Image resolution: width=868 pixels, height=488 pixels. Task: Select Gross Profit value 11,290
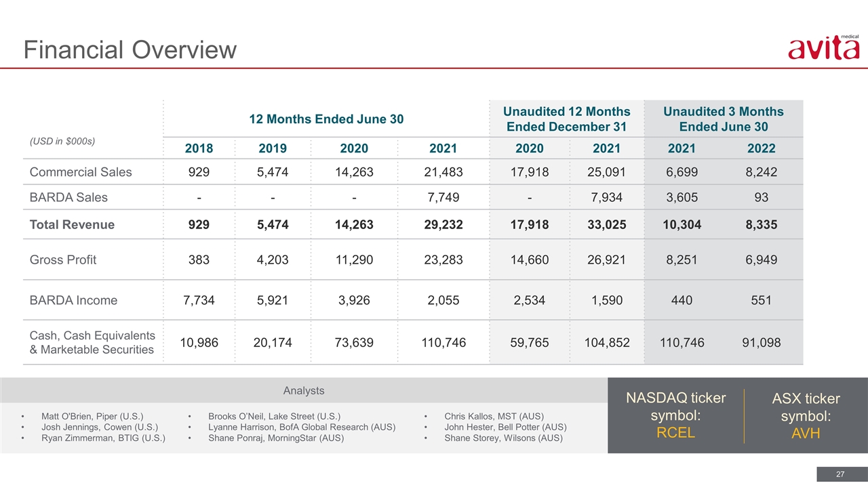point(354,260)
